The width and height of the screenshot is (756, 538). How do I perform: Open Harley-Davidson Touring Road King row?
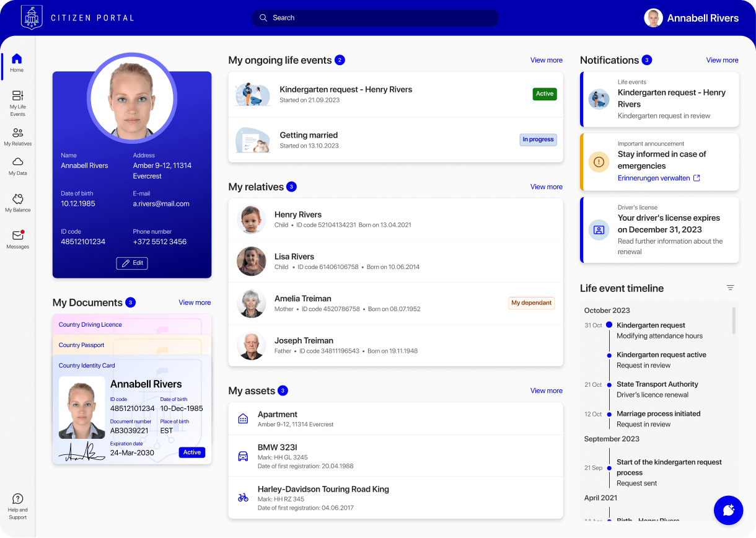(396, 498)
